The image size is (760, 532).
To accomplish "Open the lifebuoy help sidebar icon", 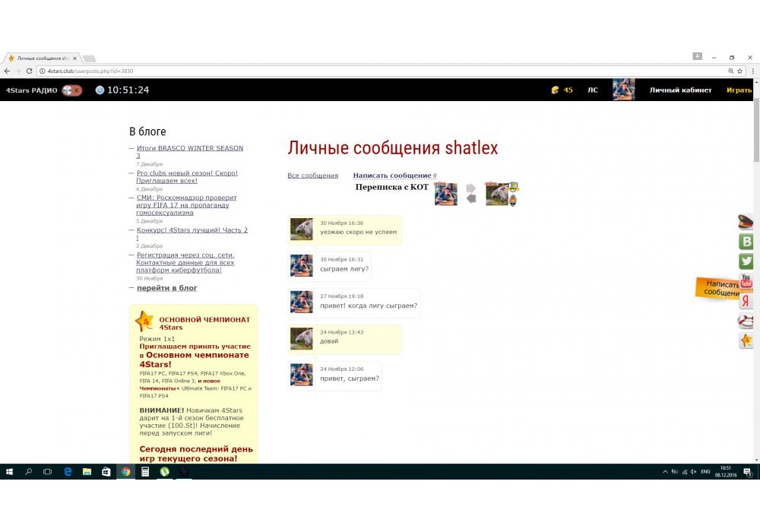I will pos(746,321).
